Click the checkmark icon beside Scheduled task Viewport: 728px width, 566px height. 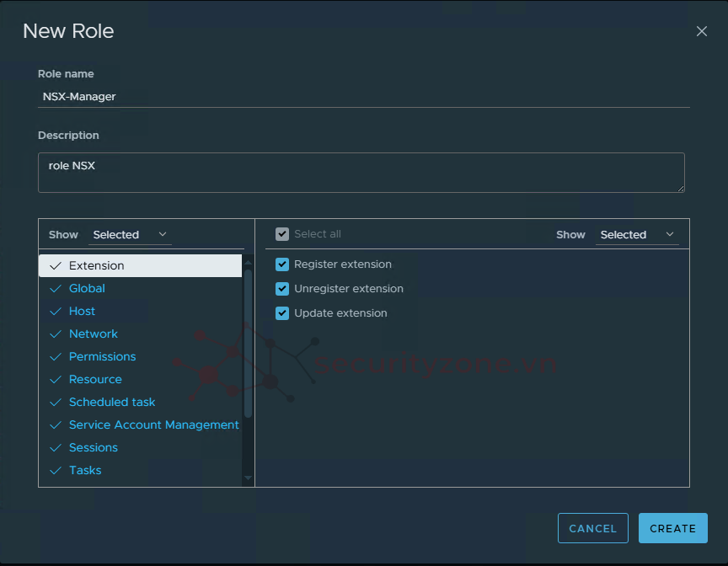(x=56, y=403)
